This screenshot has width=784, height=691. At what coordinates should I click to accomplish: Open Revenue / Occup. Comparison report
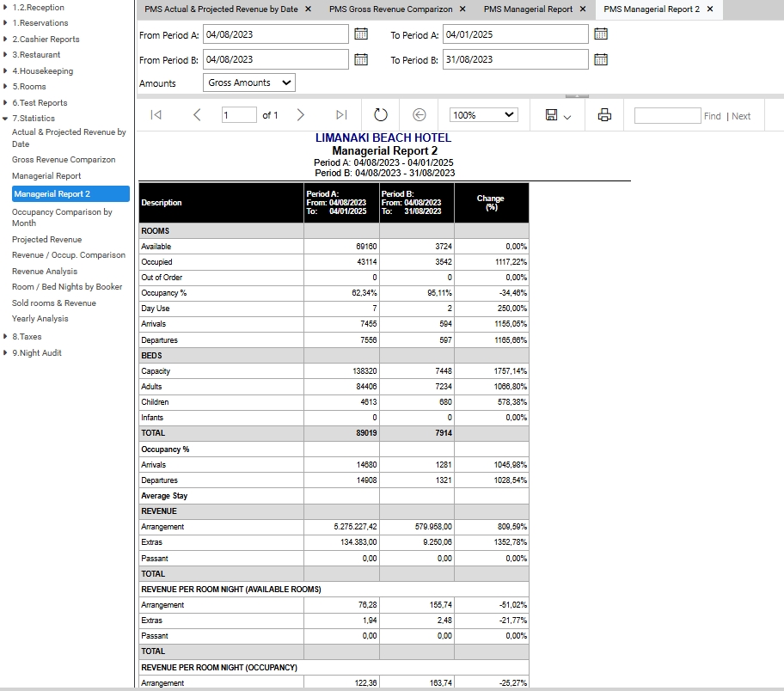pos(69,255)
